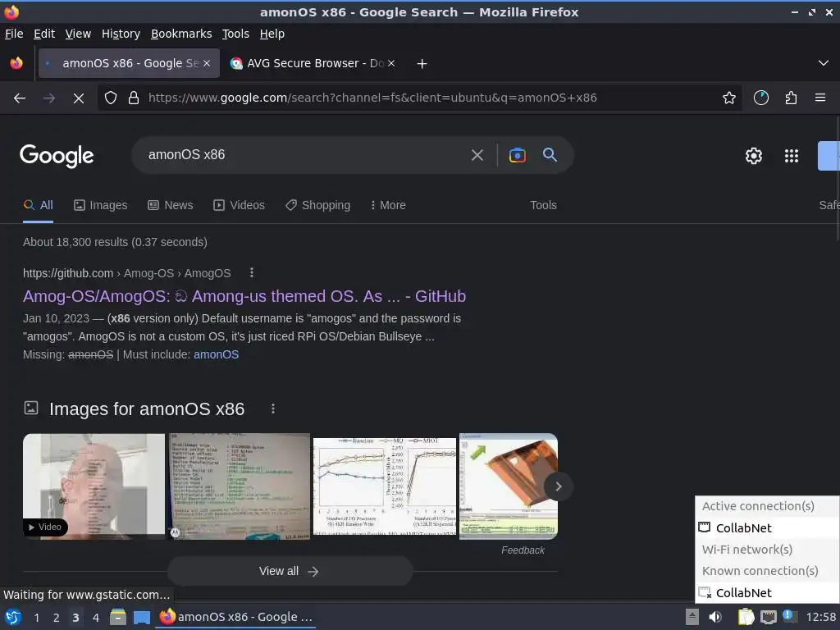
Task: Select known CollabNet connection entry
Action: coord(767,593)
